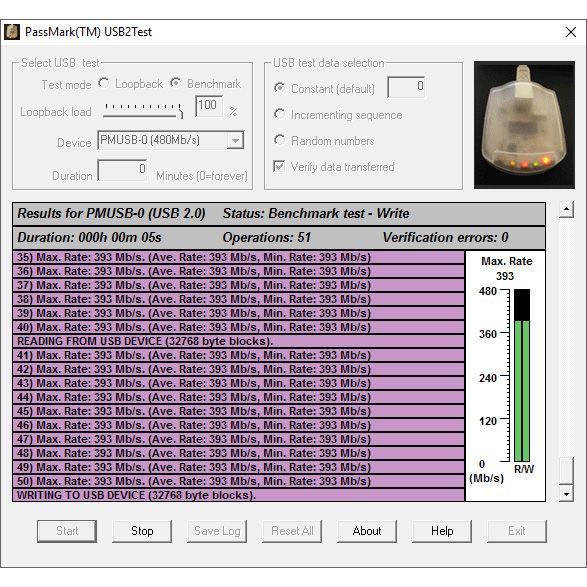Open the Help documentation

[442, 531]
